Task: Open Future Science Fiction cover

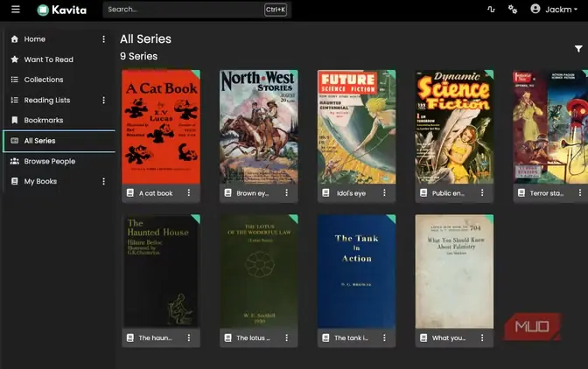Action: coord(357,127)
